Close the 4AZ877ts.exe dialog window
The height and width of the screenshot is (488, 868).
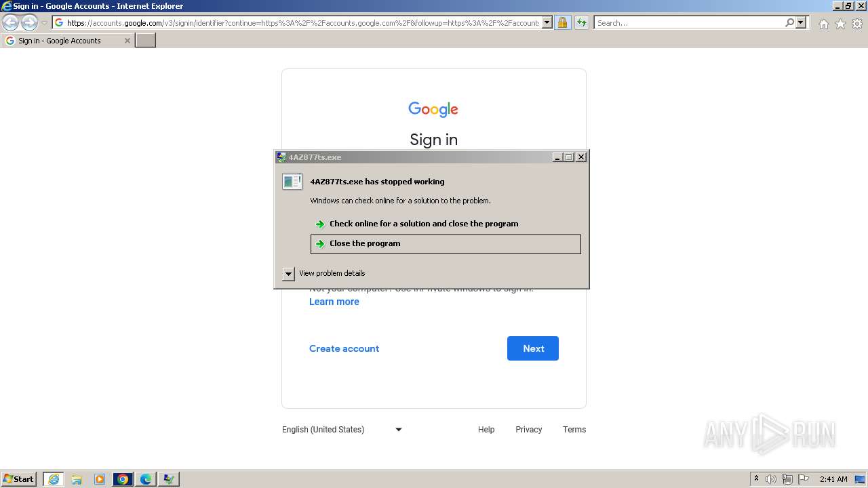[x=581, y=157]
